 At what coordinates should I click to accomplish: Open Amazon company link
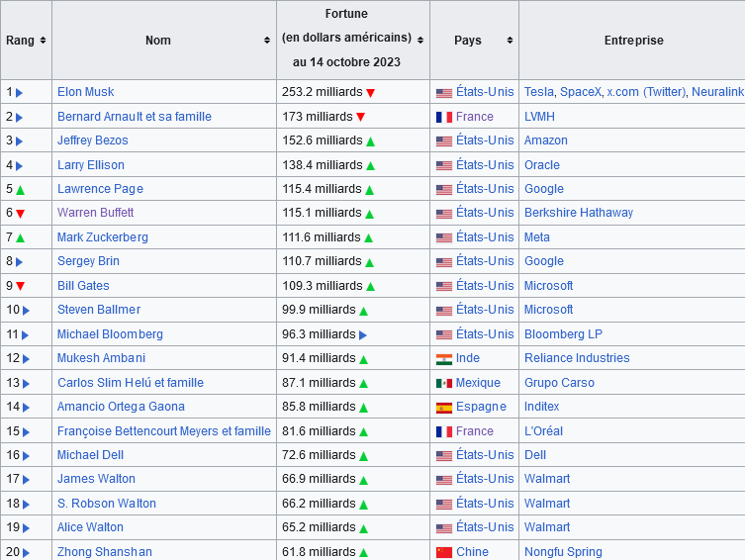tap(546, 140)
